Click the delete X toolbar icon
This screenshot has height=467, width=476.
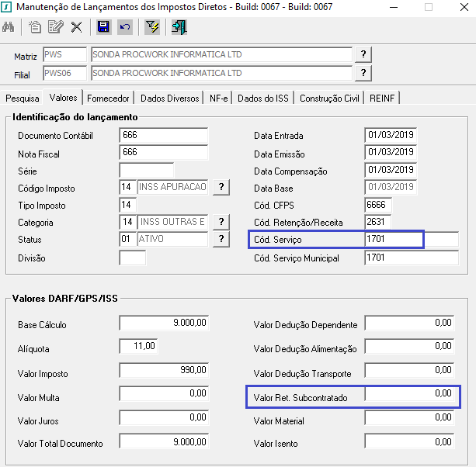click(77, 27)
